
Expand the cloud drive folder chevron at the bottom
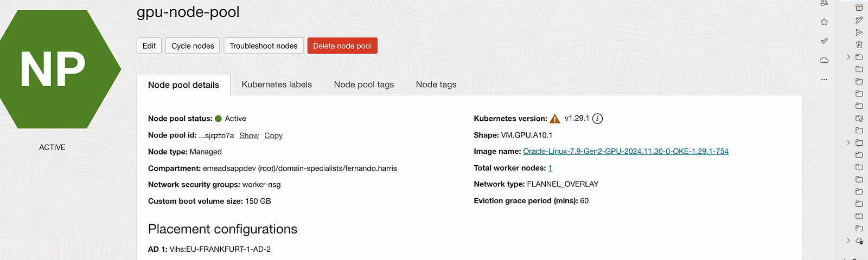click(x=848, y=240)
